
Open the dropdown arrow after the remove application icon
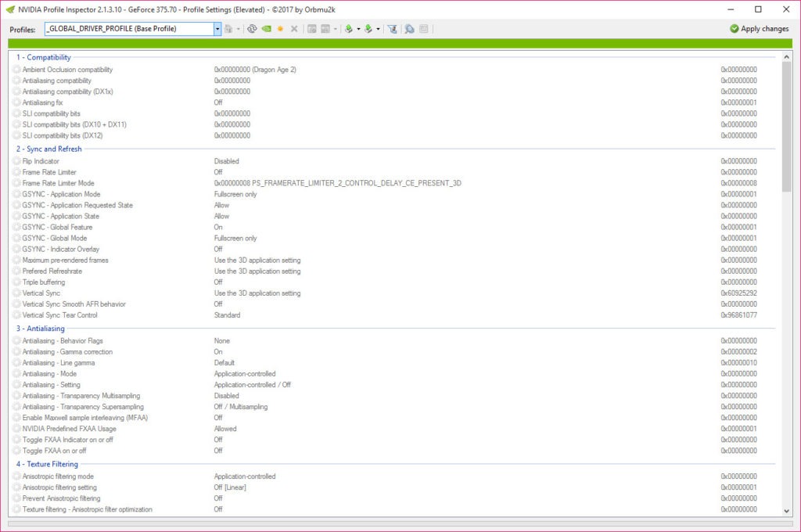[x=335, y=29]
